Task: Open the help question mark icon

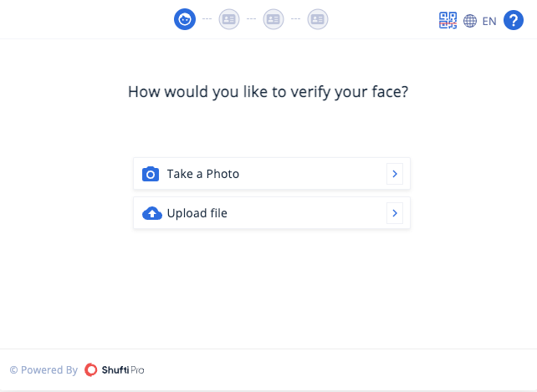Action: coord(514,20)
